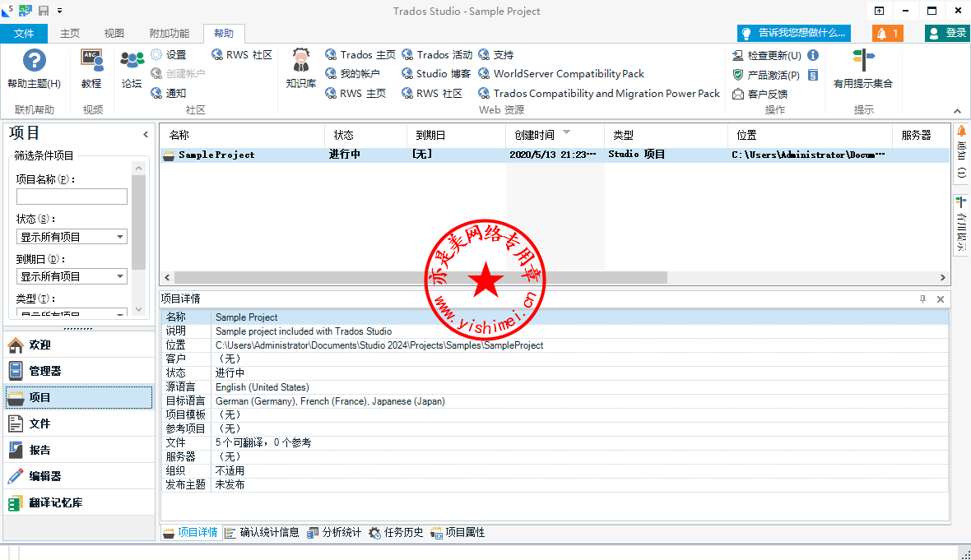The height and width of the screenshot is (560, 971).
Task: Open the 有用提示集合 signpost button
Action: [x=863, y=69]
